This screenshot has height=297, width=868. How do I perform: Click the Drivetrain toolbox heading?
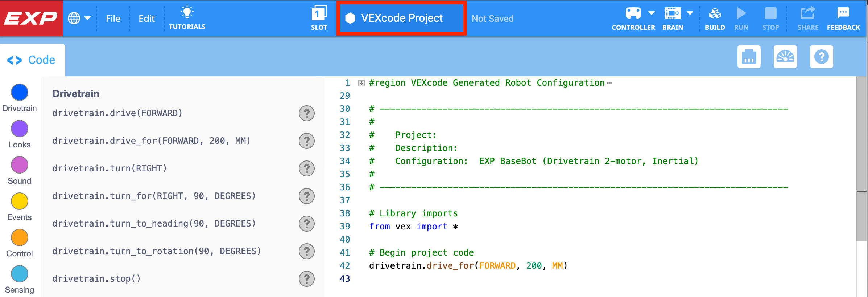tap(76, 94)
